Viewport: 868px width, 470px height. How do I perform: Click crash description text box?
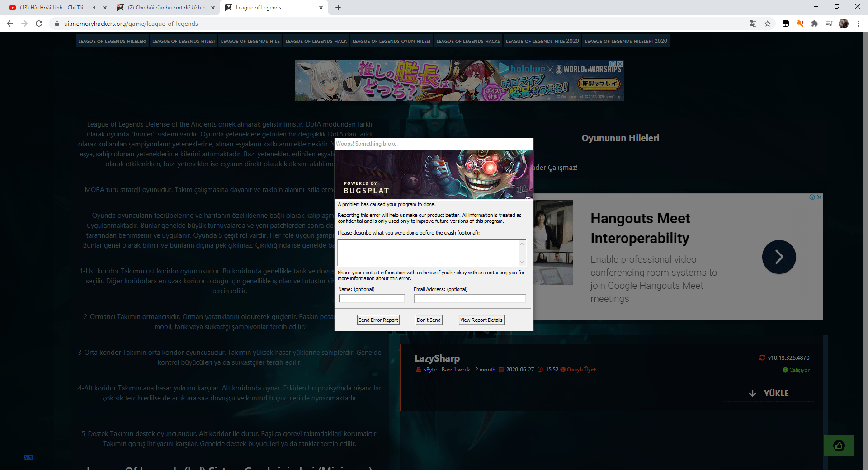pos(428,252)
